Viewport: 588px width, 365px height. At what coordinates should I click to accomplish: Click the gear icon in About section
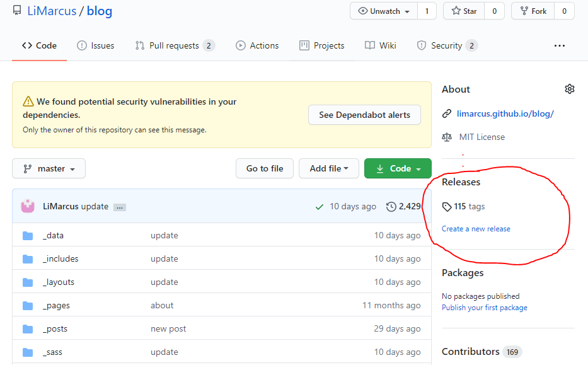pos(569,89)
